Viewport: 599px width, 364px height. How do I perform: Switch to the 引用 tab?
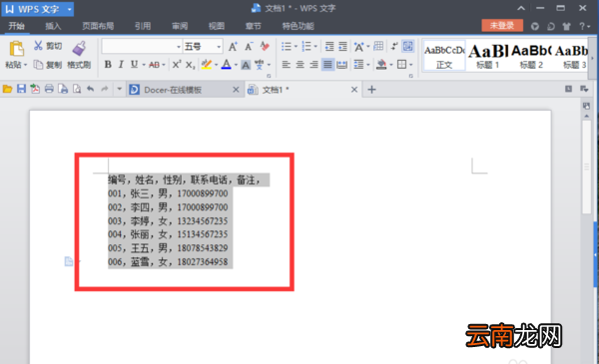point(143,26)
